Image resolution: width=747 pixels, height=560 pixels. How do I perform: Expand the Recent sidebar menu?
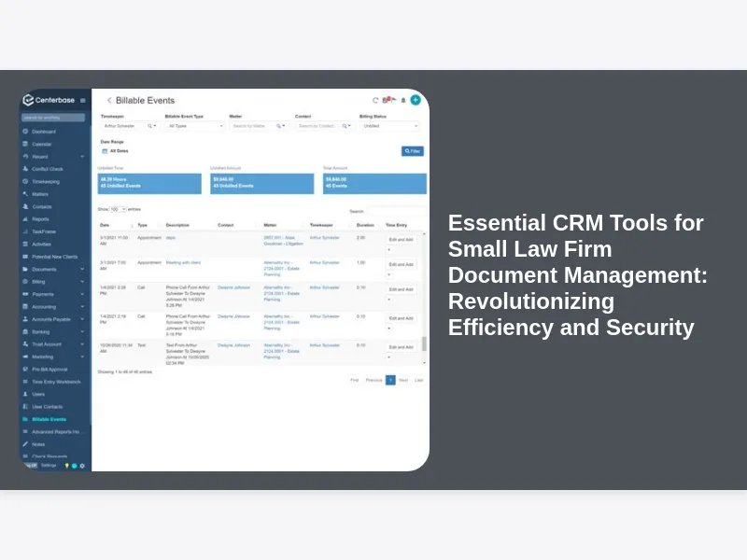tap(82, 157)
